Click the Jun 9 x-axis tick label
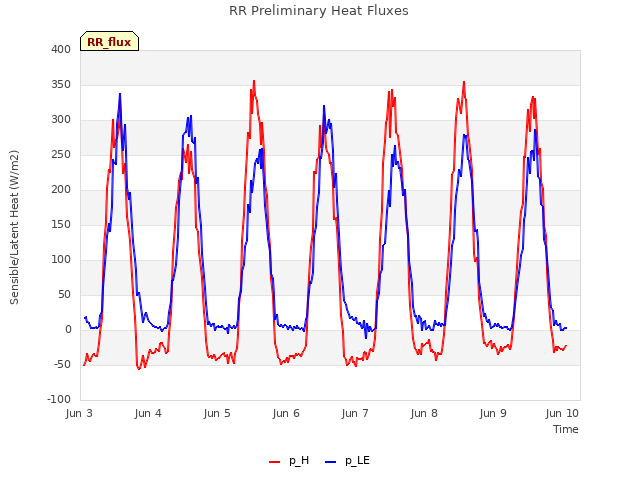The width and height of the screenshot is (640, 480). tap(493, 413)
